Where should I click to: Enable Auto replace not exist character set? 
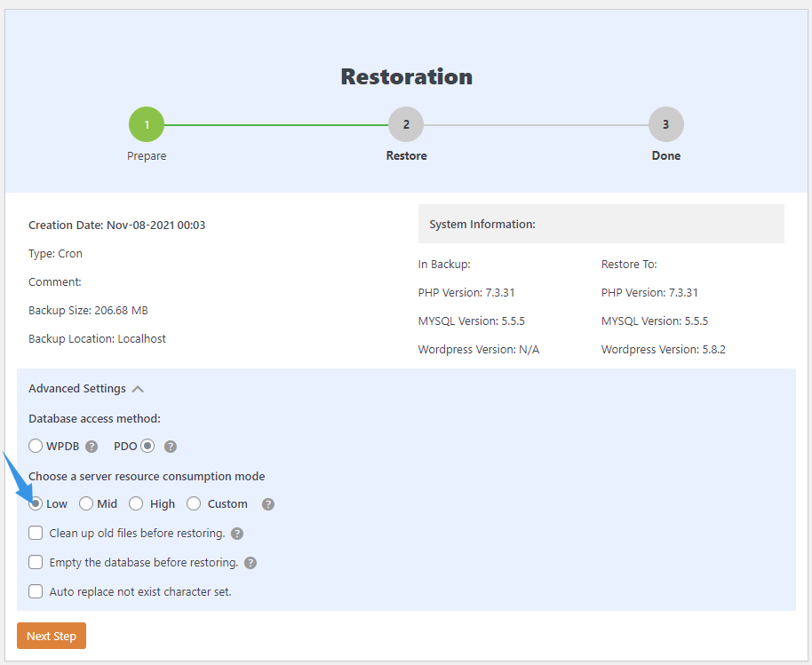coord(36,591)
